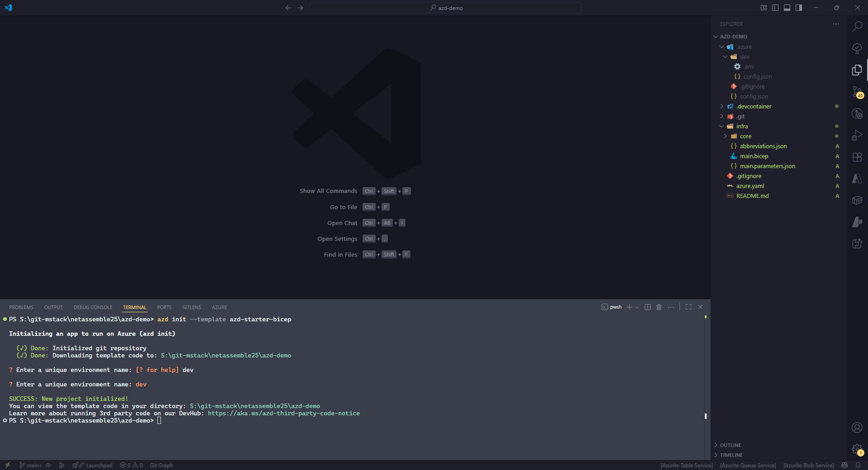Image resolution: width=868 pixels, height=470 pixels.
Task: Toggle the primary sidebar visibility
Action: click(775, 8)
